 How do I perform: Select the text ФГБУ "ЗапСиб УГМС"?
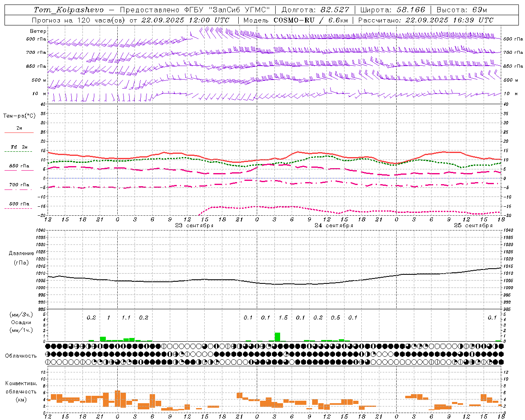(x=228, y=9)
